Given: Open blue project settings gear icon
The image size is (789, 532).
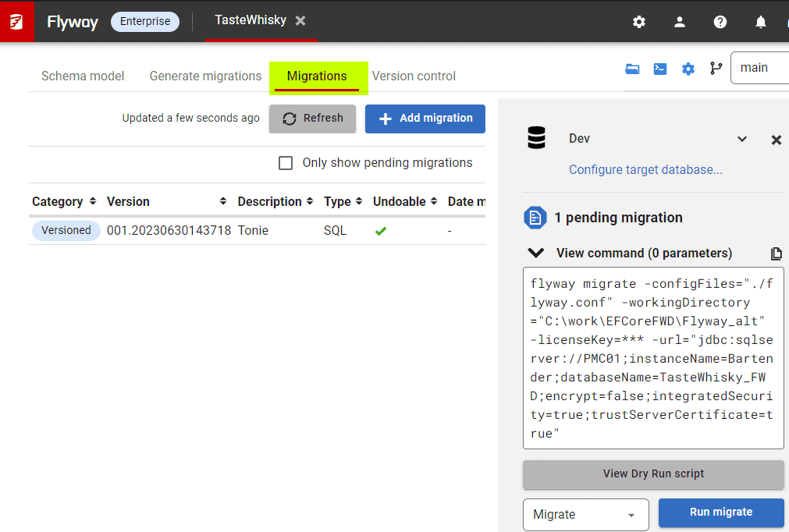Looking at the screenshot, I should [688, 69].
